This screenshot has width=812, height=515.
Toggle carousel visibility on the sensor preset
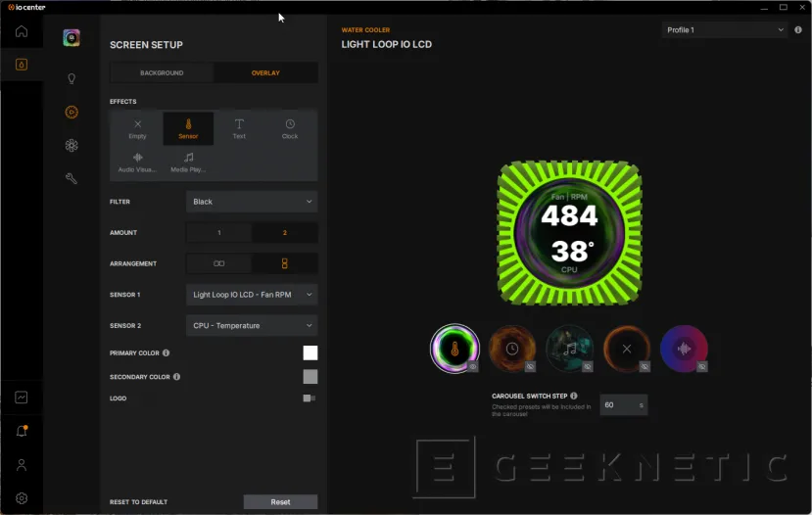pyautogui.click(x=473, y=366)
